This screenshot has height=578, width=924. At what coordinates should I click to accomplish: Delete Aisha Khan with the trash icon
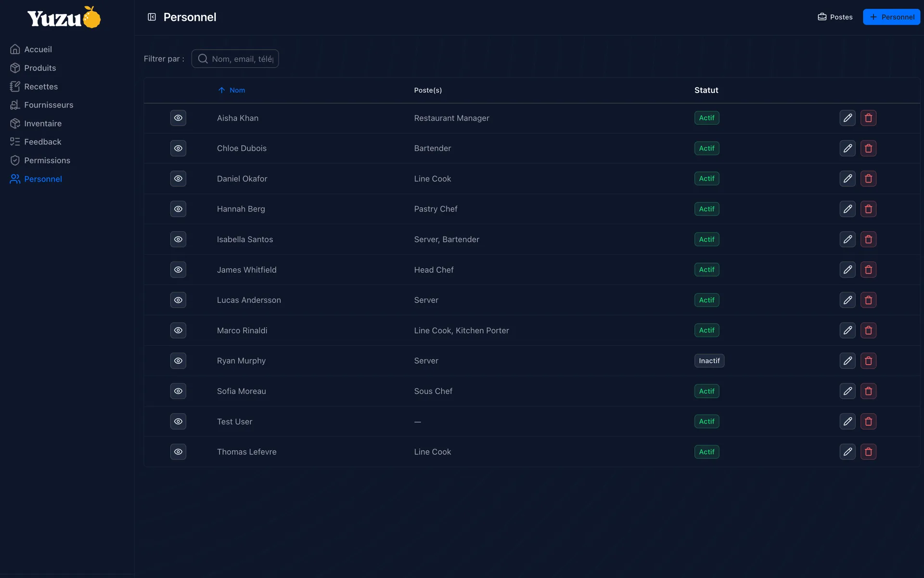coord(868,118)
